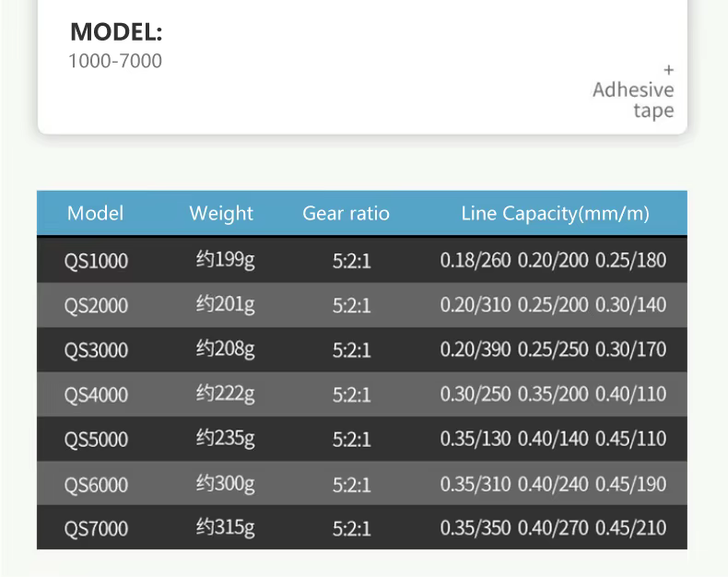Image resolution: width=728 pixels, height=577 pixels.
Task: Select the gear ratio in the QS5000 row
Action: (351, 440)
